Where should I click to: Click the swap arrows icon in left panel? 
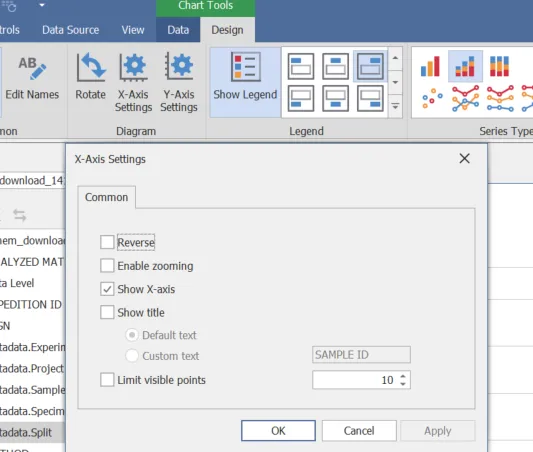coord(20,215)
